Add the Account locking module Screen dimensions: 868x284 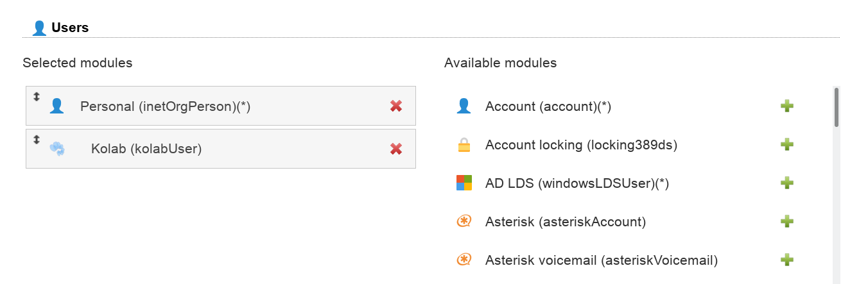(787, 145)
